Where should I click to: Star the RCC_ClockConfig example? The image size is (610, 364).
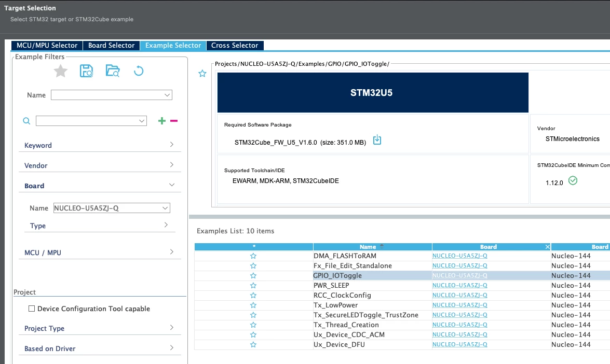(x=253, y=295)
